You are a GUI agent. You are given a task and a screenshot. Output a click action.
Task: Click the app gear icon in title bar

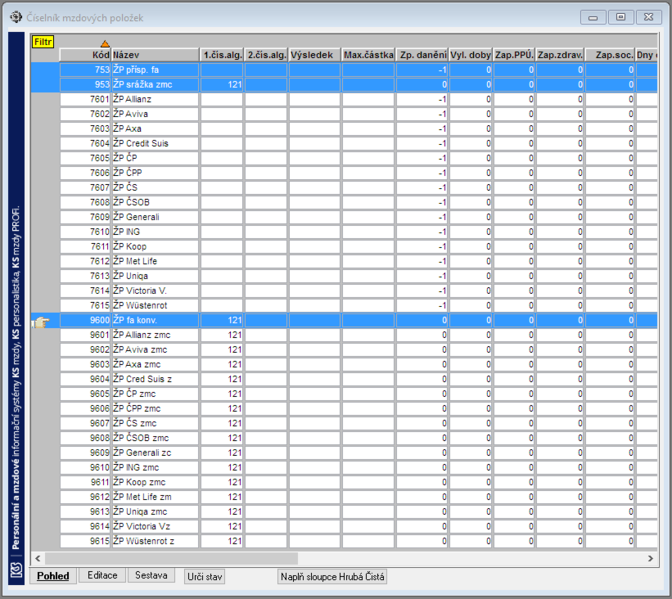click(x=16, y=17)
